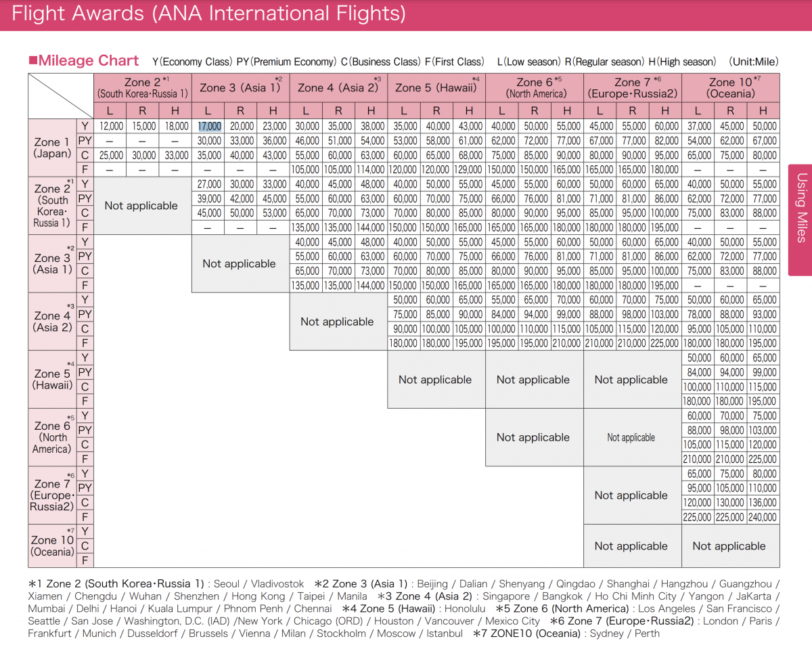Select the 240,000 mileage cell
Image resolution: width=812 pixels, height=645 pixels.
[763, 517]
